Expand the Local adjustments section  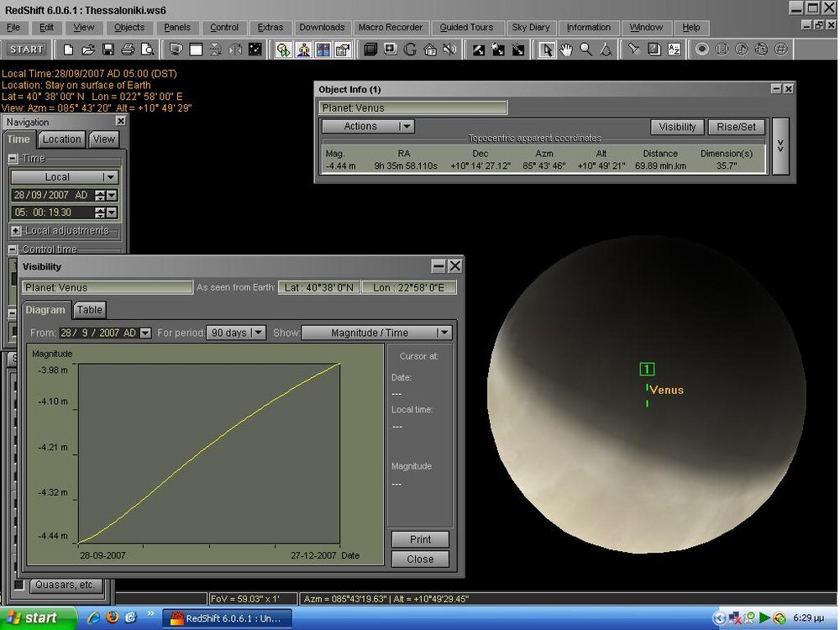pos(16,230)
